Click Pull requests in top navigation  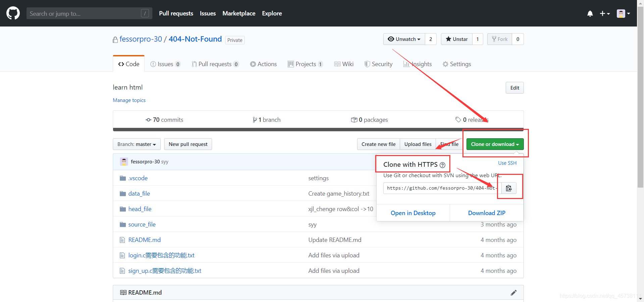pyautogui.click(x=176, y=13)
